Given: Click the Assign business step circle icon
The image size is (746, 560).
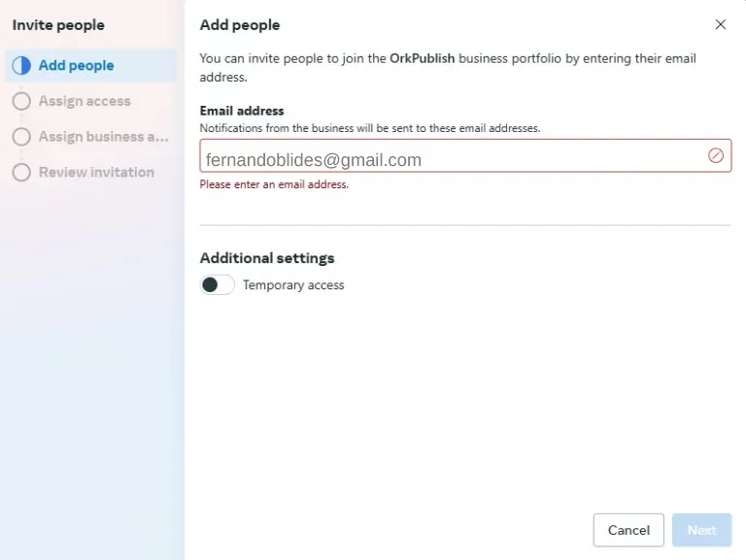Looking at the screenshot, I should tap(21, 137).
